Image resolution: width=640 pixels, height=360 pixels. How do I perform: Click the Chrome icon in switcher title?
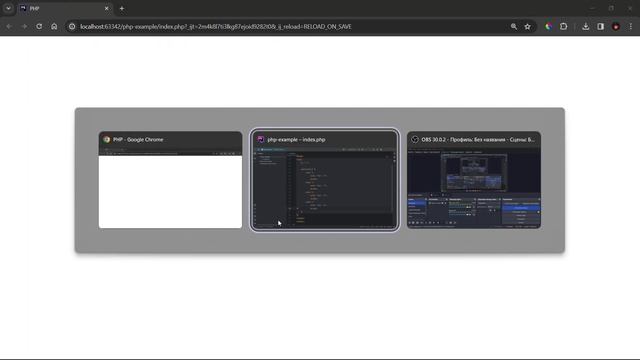pyautogui.click(x=107, y=140)
